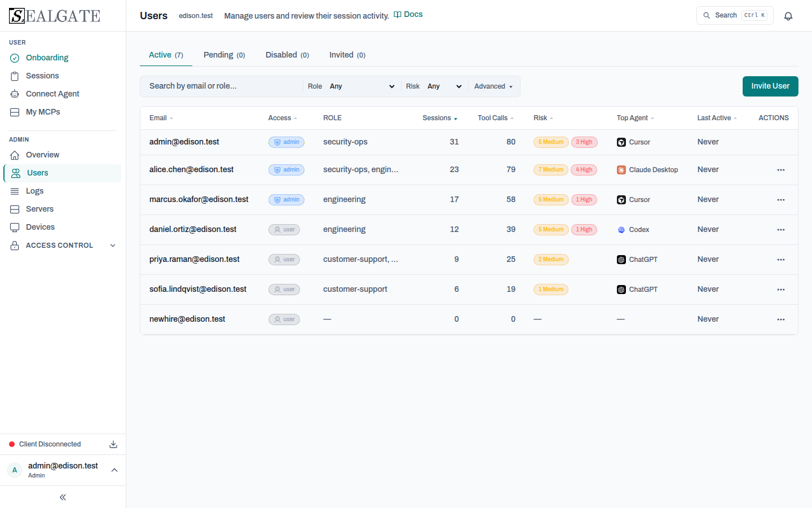Image resolution: width=812 pixels, height=508 pixels.
Task: Open actions menu for alice.chen@edison.test
Action: tap(780, 170)
